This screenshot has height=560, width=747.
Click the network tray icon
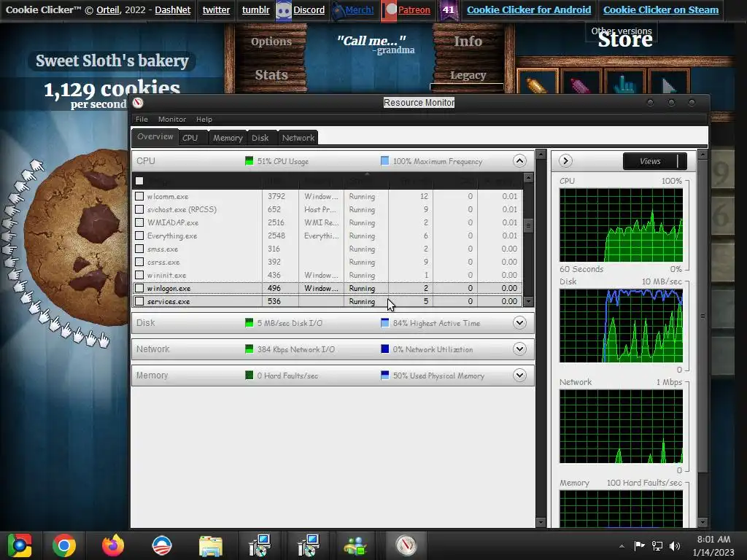[657, 545]
